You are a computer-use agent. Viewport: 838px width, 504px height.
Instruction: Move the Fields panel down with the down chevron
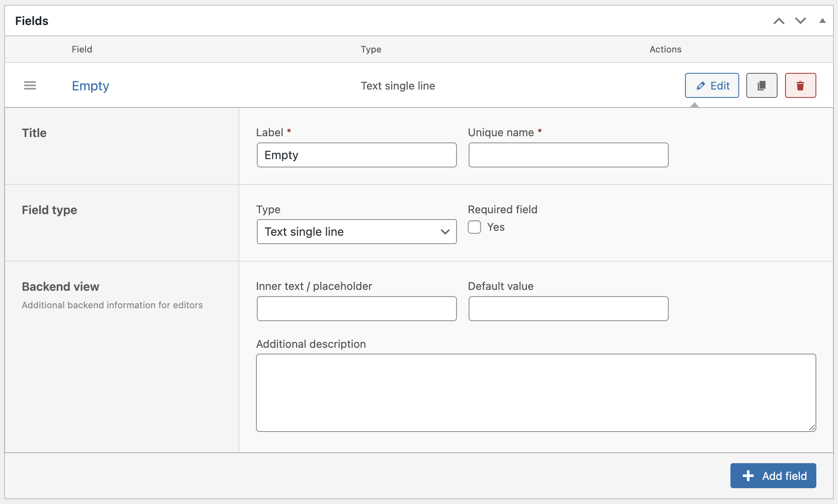[800, 20]
